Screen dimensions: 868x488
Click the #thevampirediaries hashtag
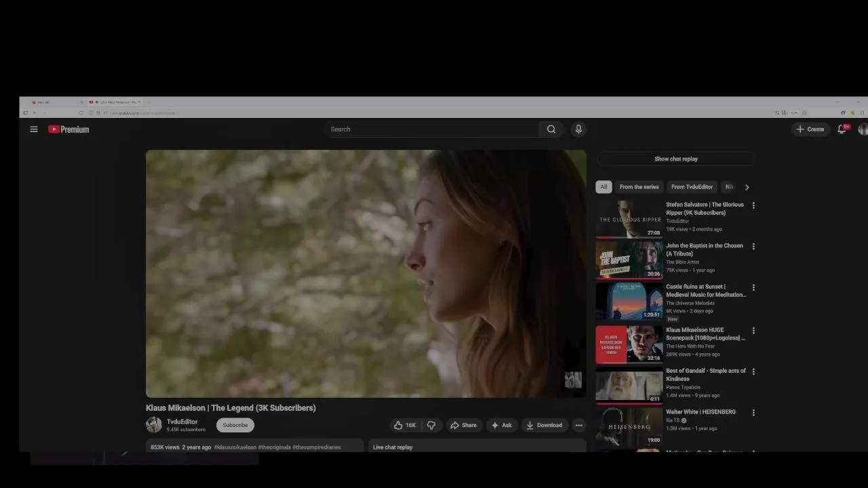click(x=317, y=447)
